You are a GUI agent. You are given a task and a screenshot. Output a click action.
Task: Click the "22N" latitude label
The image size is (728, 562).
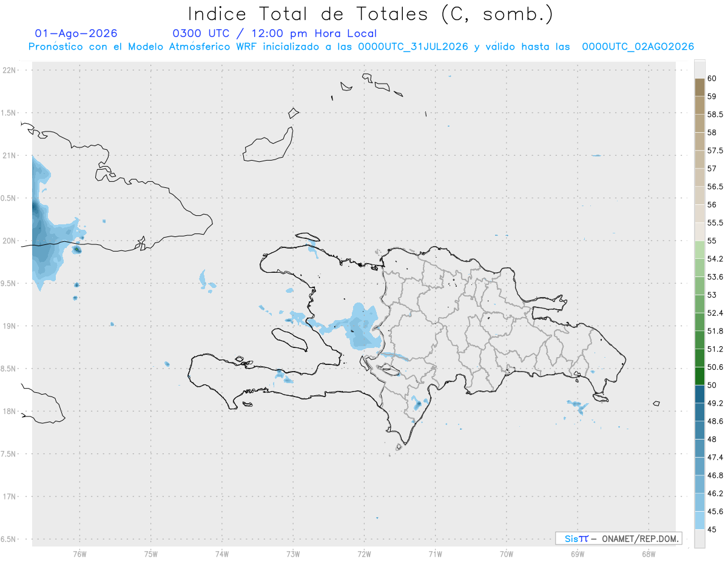click(9, 70)
